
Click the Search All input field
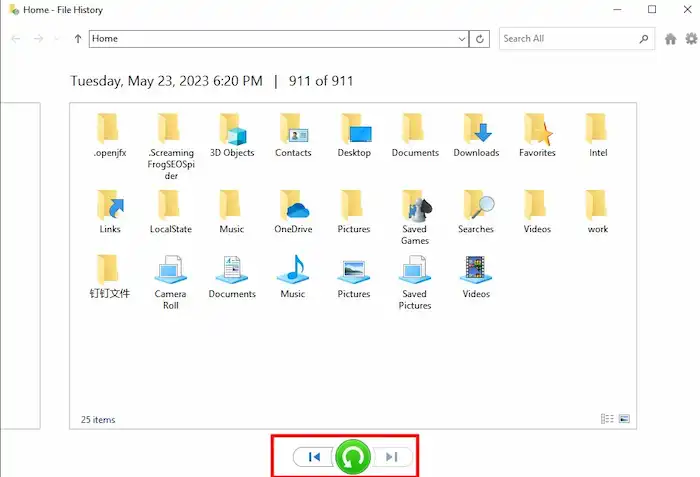tap(565, 39)
